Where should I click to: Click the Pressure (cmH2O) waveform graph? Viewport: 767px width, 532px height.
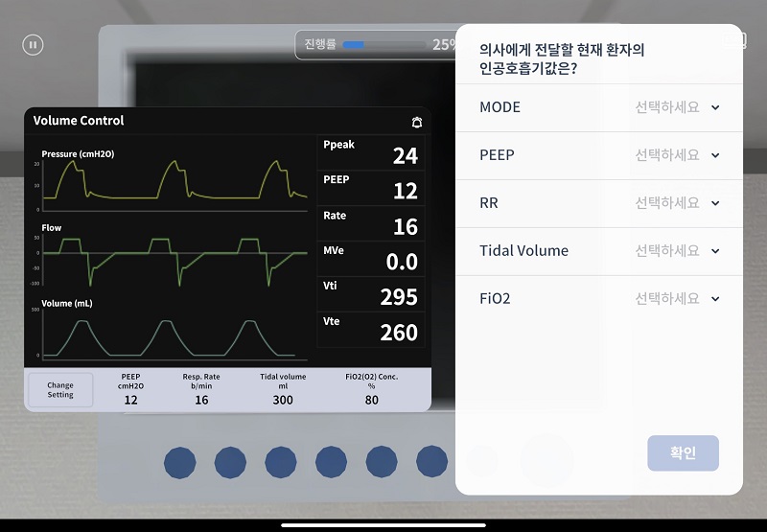coord(173,180)
